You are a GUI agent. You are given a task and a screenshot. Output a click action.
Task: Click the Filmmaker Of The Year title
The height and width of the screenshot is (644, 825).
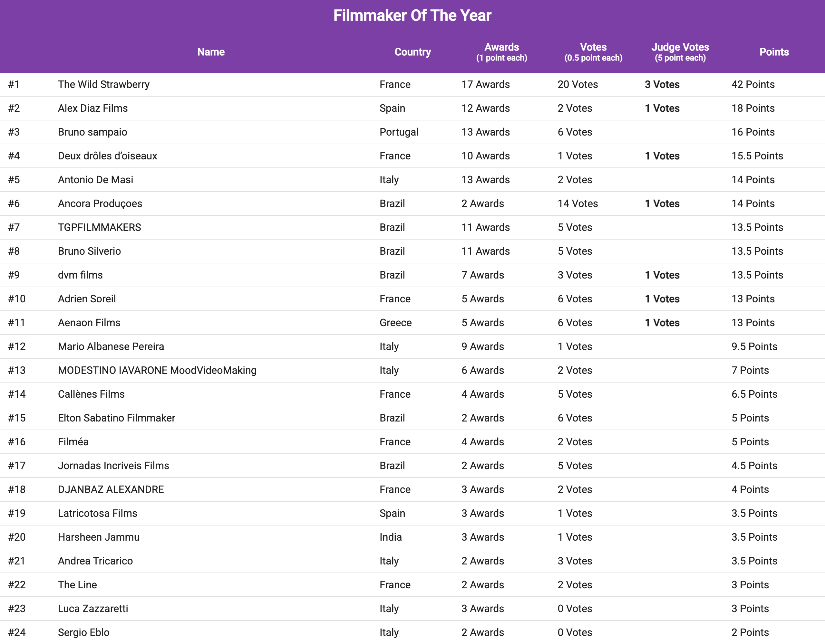click(412, 15)
